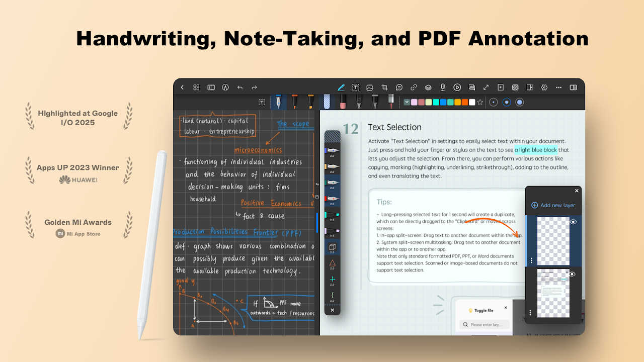Click the Please enter key input field
The width and height of the screenshot is (644, 362).
pos(484,325)
